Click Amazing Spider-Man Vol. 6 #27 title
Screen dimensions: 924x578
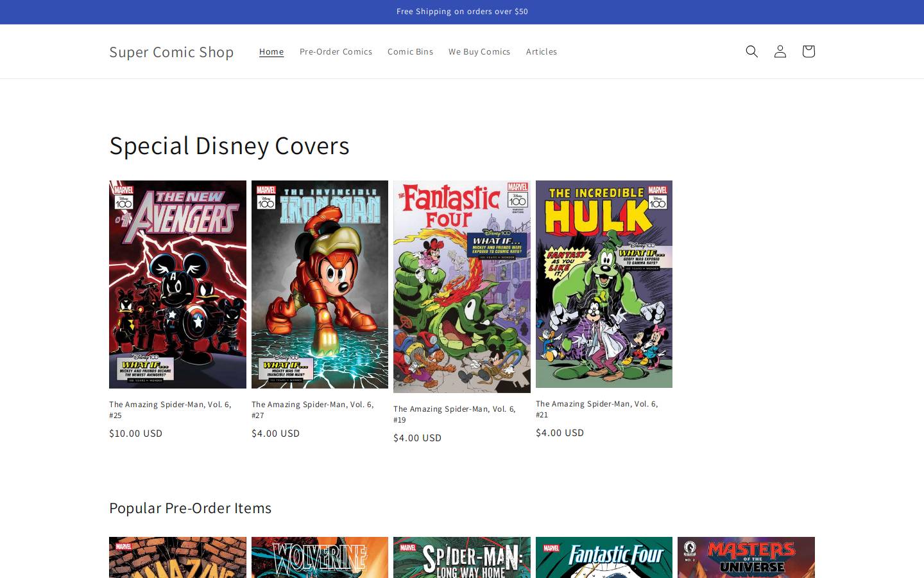(x=312, y=410)
